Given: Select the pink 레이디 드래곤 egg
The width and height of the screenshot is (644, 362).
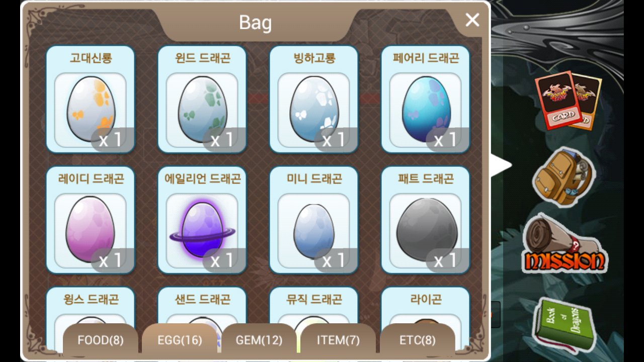Looking at the screenshot, I should (91, 220).
